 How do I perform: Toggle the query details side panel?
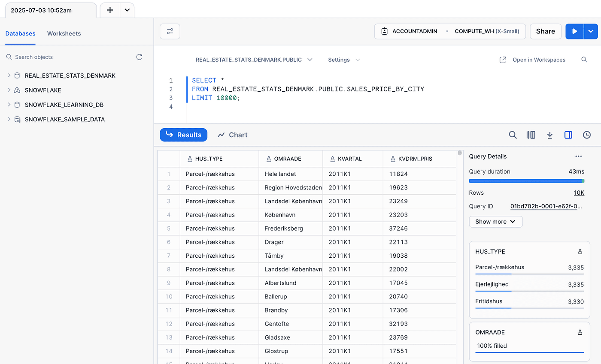[568, 135]
